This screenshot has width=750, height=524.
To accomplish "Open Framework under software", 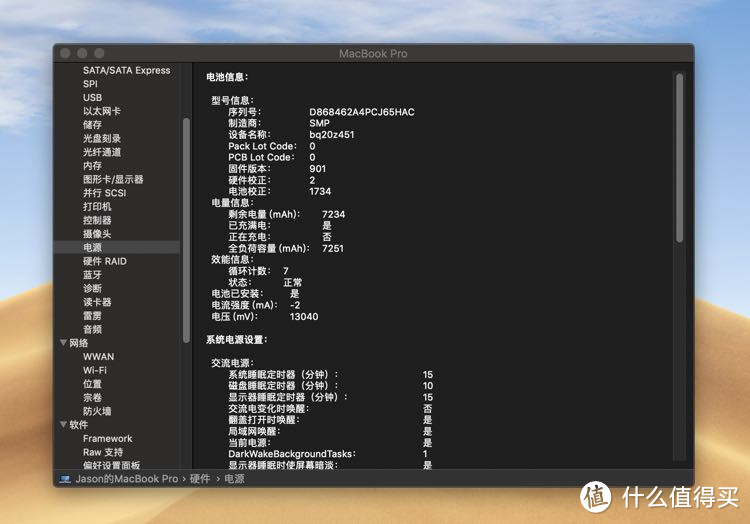I will [107, 438].
